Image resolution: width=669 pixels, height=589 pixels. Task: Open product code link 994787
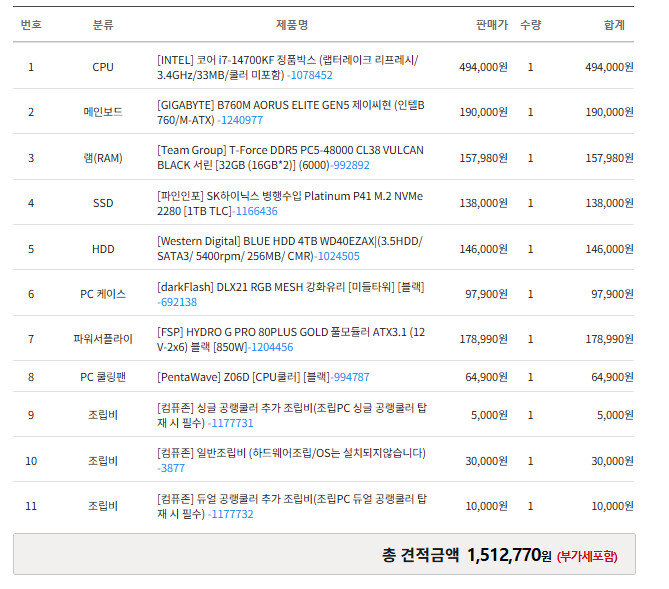[x=352, y=377]
